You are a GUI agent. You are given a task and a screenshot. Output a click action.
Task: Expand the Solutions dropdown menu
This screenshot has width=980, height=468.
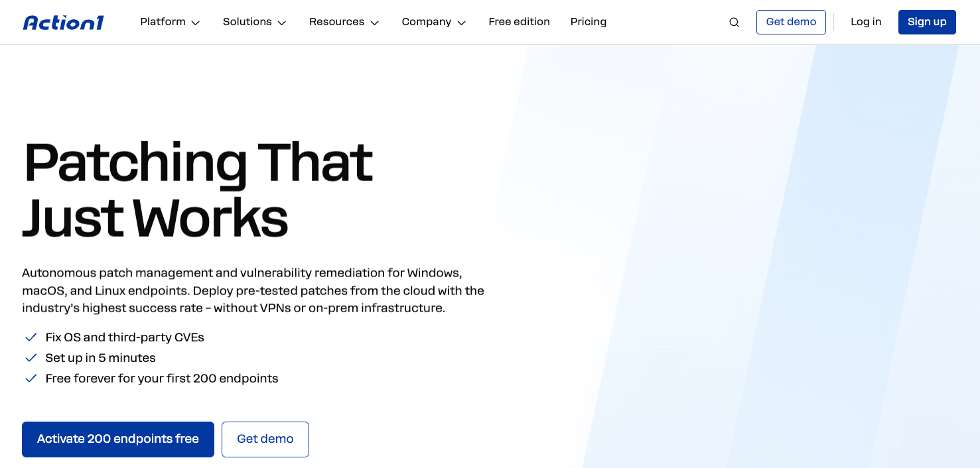pos(255,22)
